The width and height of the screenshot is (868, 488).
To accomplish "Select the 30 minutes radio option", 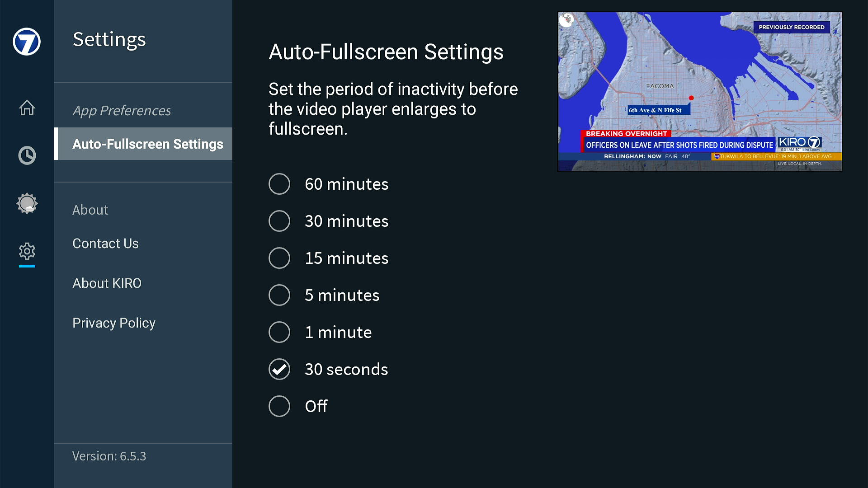I will [x=279, y=221].
